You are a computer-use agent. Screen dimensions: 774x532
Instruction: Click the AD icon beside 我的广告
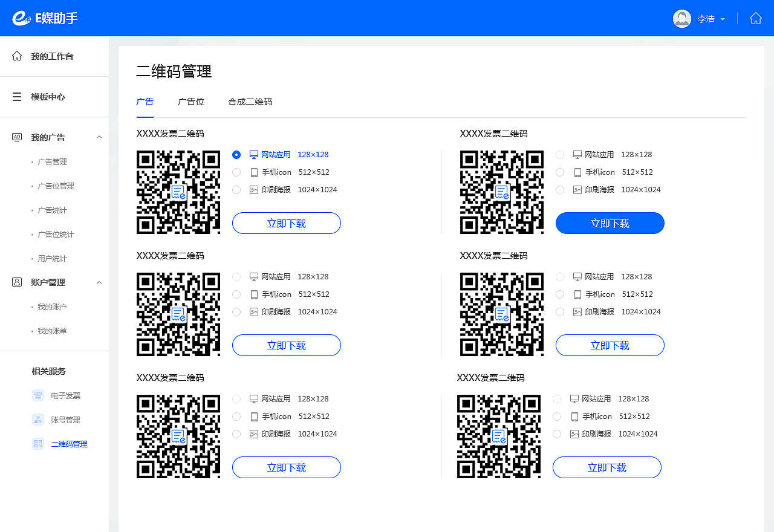pyautogui.click(x=17, y=137)
